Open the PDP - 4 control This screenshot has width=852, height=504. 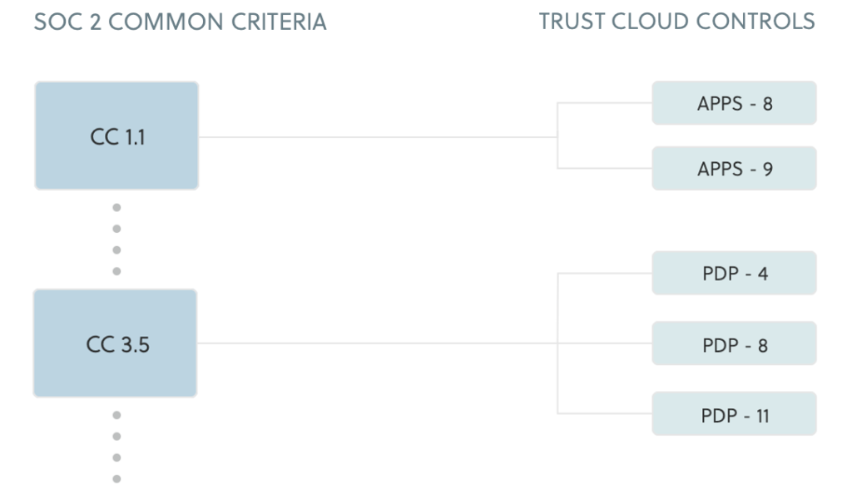click(x=734, y=273)
